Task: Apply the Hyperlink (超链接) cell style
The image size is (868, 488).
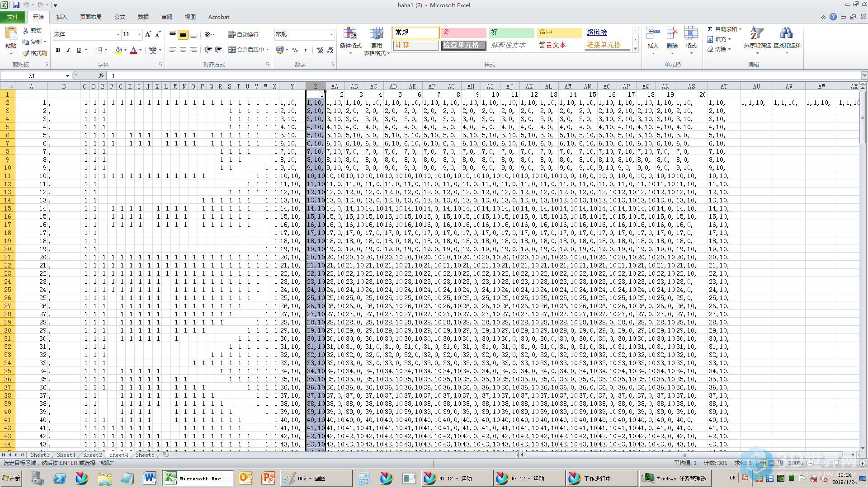Action: pyautogui.click(x=607, y=33)
